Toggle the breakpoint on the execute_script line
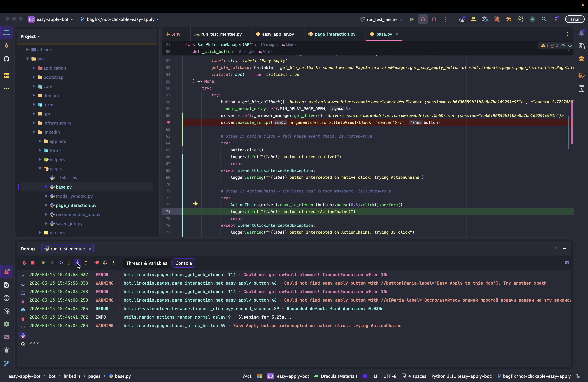 pos(169,122)
